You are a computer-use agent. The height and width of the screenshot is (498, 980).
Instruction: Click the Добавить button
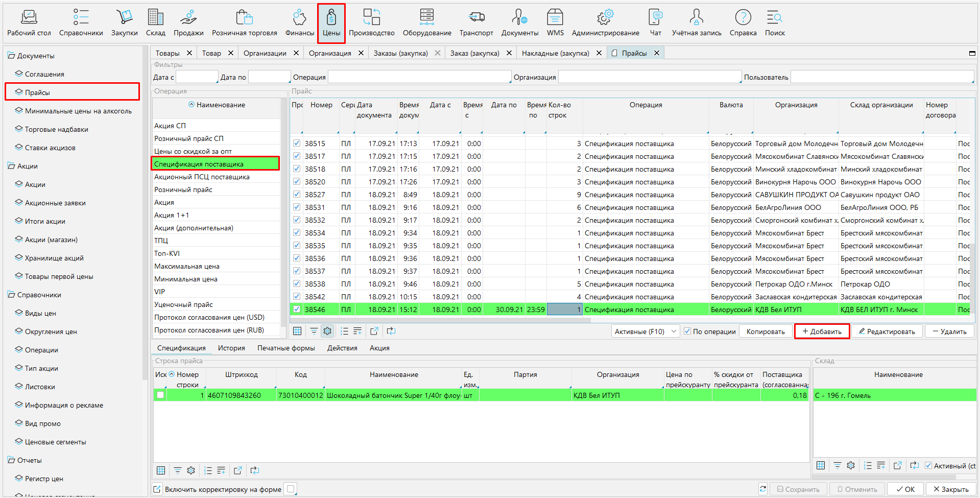click(x=822, y=331)
